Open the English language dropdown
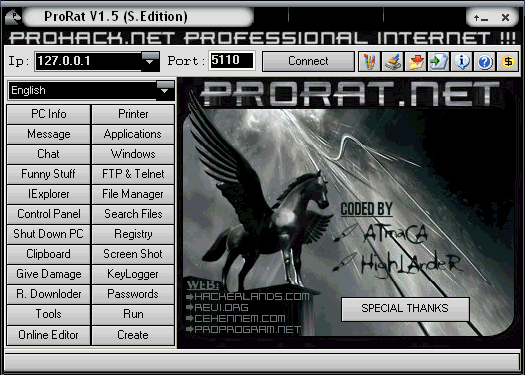This screenshot has height=375, width=525. coord(91,90)
